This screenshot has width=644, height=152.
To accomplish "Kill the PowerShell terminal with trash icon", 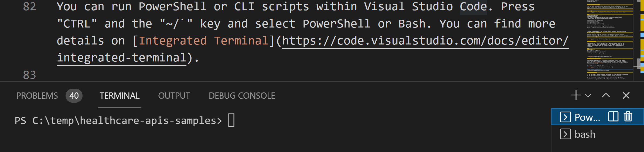I will pyautogui.click(x=628, y=117).
